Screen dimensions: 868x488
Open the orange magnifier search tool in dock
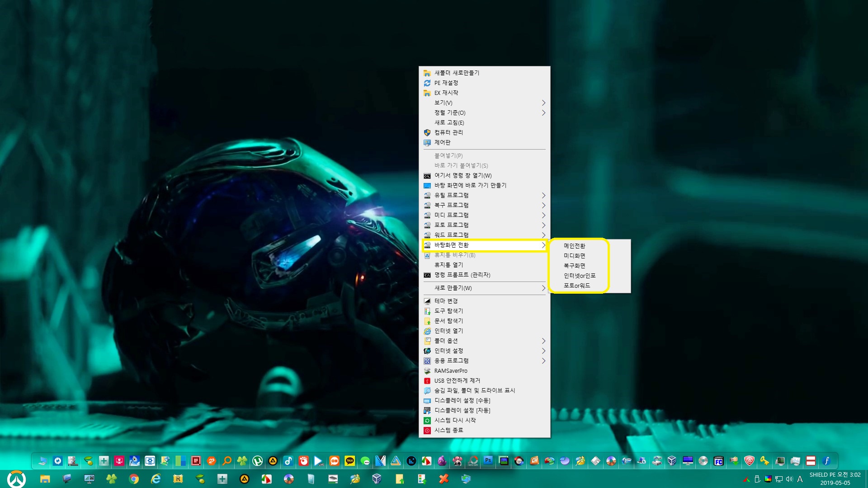click(x=226, y=461)
